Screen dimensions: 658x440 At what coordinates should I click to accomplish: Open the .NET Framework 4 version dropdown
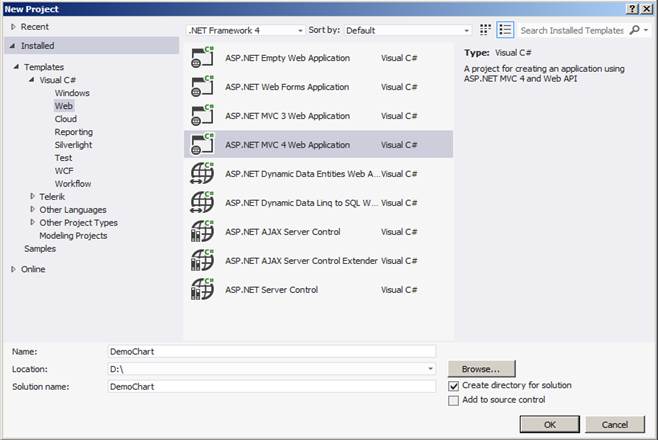tap(245, 30)
